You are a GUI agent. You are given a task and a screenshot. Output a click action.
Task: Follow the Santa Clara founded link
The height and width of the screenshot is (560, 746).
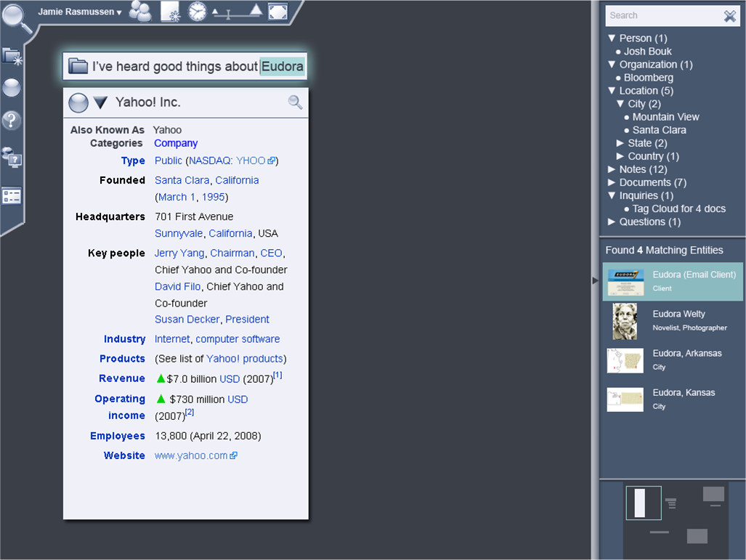(182, 180)
